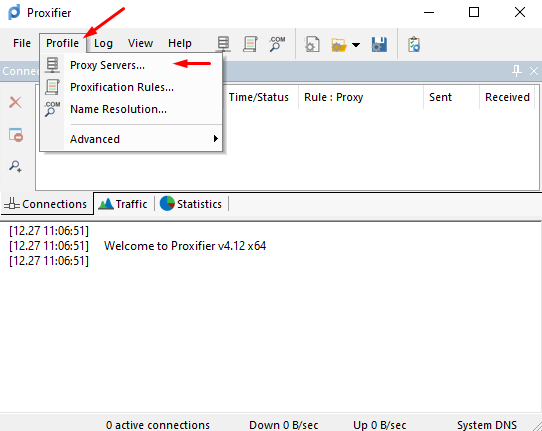The image size is (542, 431).
Task: Click the save profile floppy icon
Action: (x=379, y=45)
